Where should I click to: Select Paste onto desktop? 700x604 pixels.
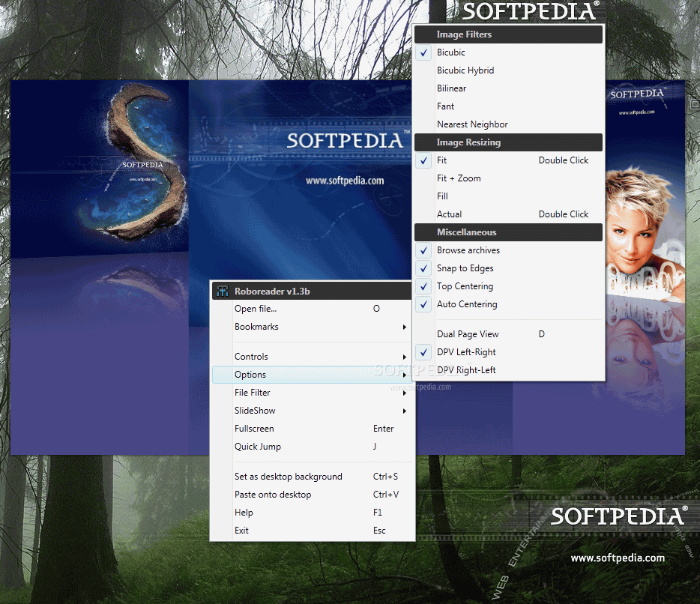312,495
